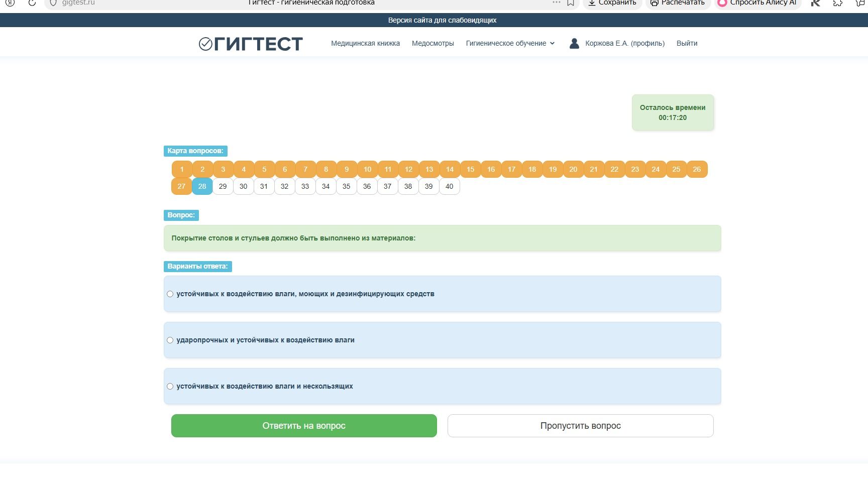868x488 pixels.
Task: Click the browser reload icon
Action: pyautogui.click(x=32, y=3)
